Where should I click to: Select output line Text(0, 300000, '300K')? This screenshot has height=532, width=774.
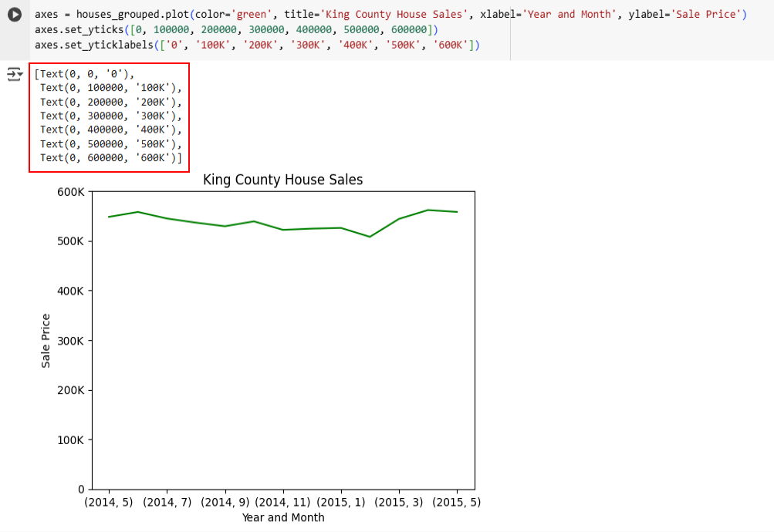111,116
